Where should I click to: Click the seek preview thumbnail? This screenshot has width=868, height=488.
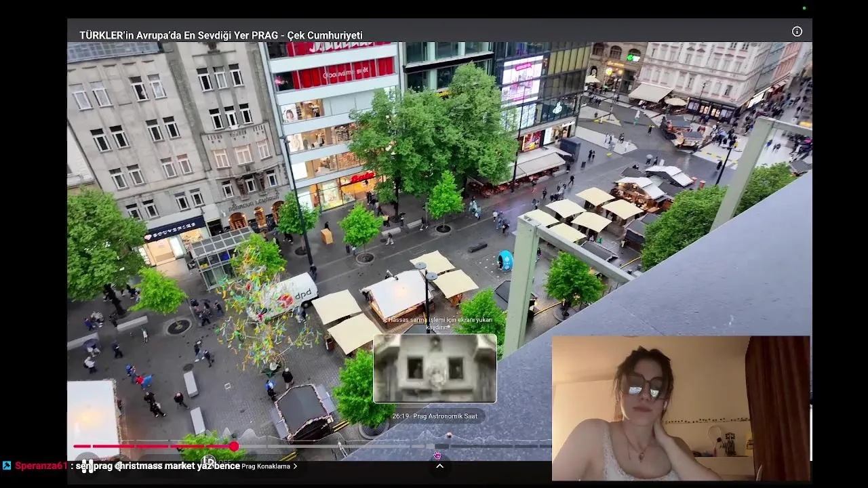435,369
